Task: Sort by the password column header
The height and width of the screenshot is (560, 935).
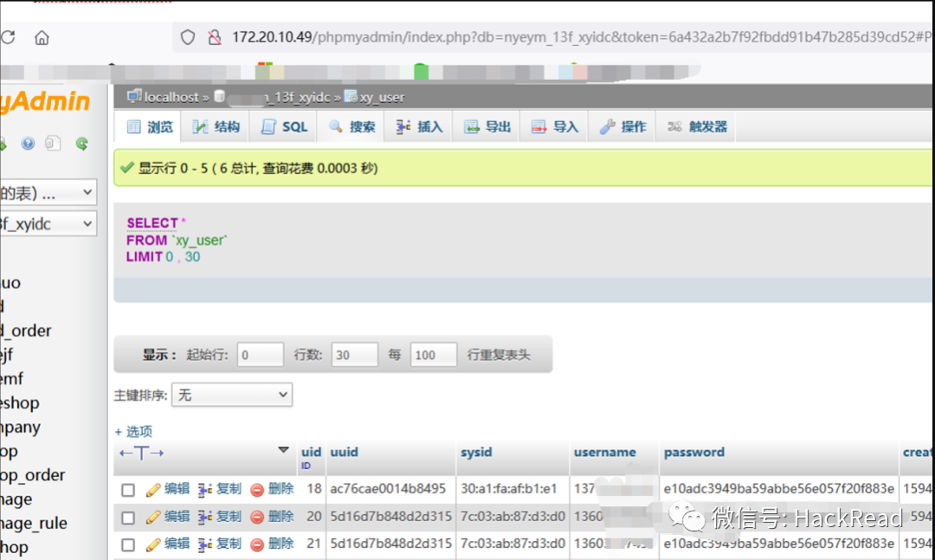Action: coord(694,452)
